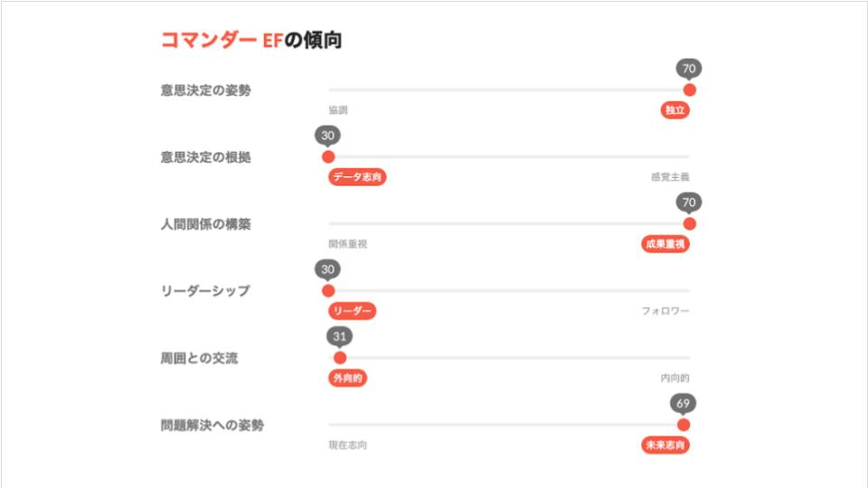The width and height of the screenshot is (868, 488).
Task: Select the 成果重視 red label
Action: pyautogui.click(x=664, y=244)
